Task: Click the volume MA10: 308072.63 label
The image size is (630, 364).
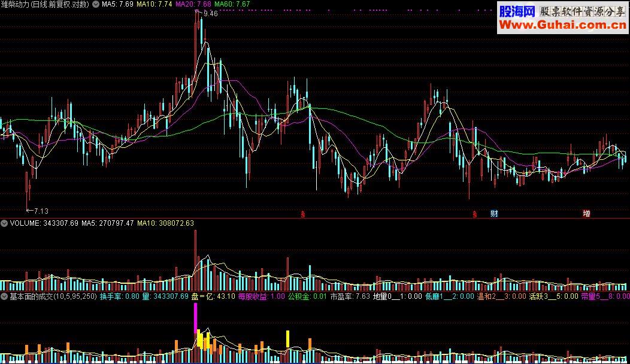Action: pyautogui.click(x=165, y=223)
